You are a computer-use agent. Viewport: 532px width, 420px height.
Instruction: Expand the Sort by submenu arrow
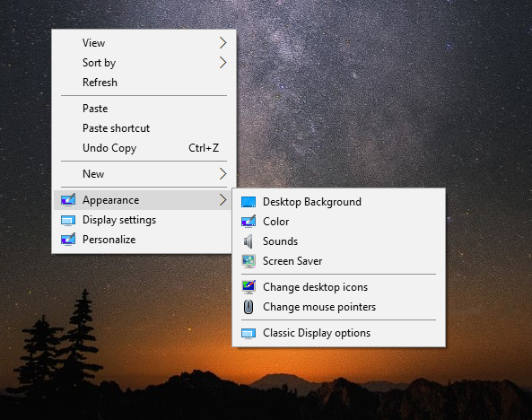[x=222, y=63]
